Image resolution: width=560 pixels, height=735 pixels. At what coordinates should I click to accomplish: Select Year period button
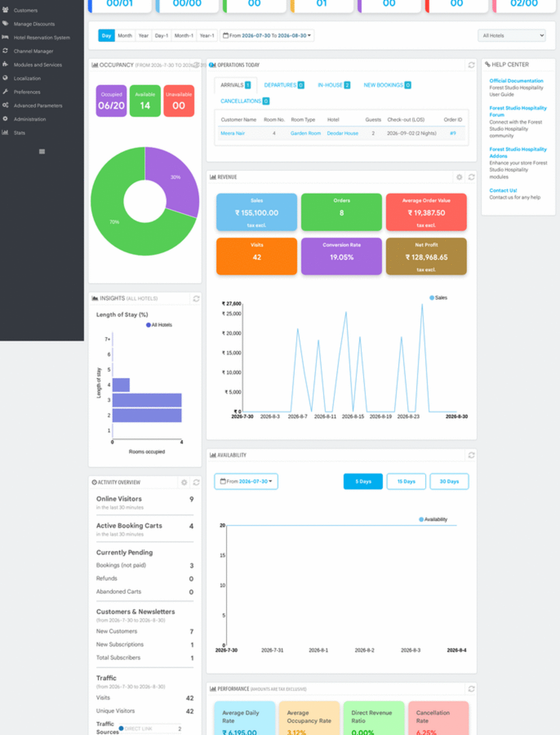143,35
